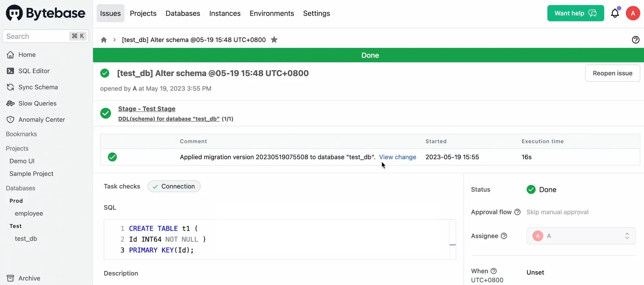Click the Want help chat icon
The width and height of the screenshot is (644, 285).
[x=593, y=13]
